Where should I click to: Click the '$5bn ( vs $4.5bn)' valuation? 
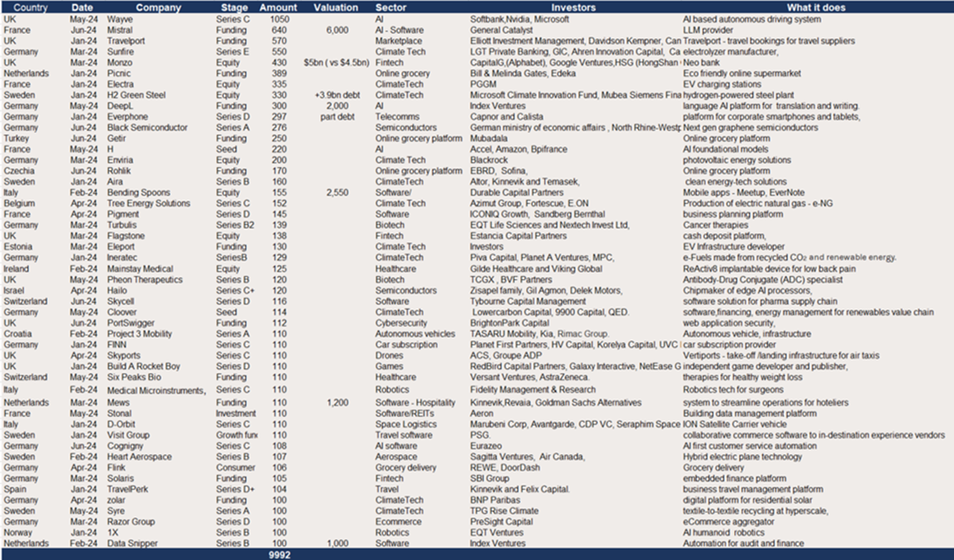pos(336,62)
